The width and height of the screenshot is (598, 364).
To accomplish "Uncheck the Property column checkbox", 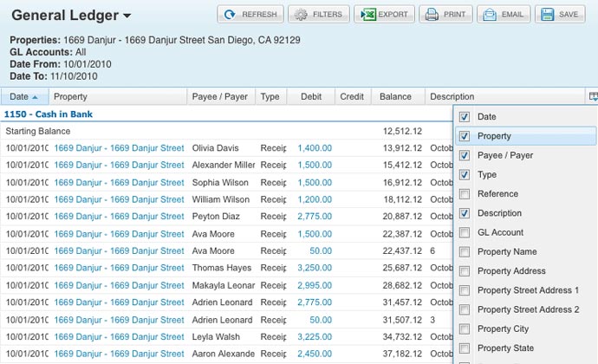I will [x=465, y=136].
